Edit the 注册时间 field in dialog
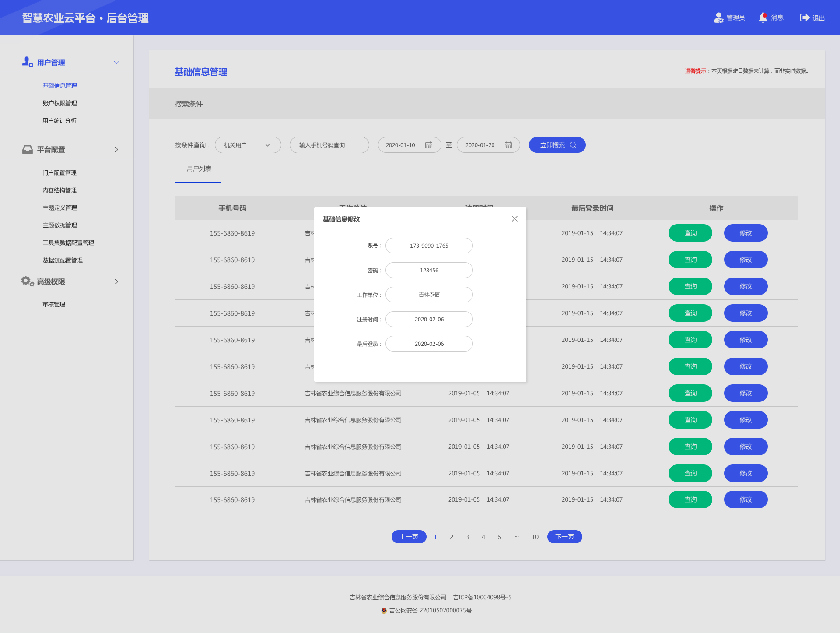 point(429,319)
